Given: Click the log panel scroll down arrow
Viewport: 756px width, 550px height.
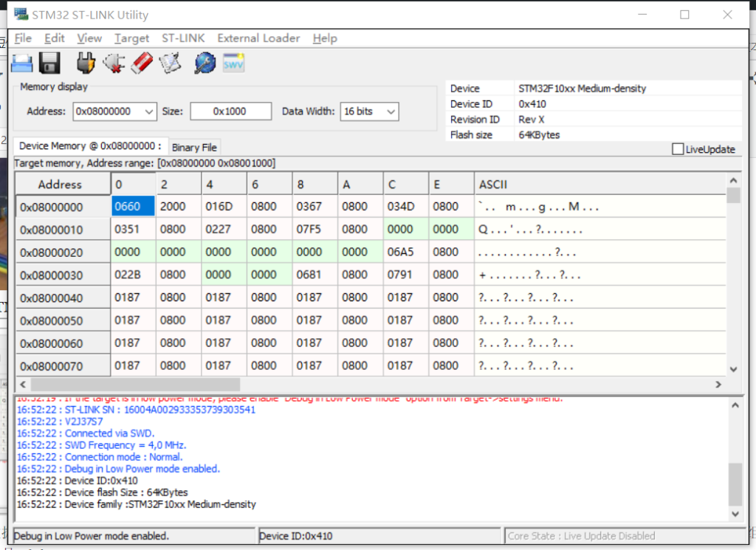Looking at the screenshot, I should pos(735,514).
